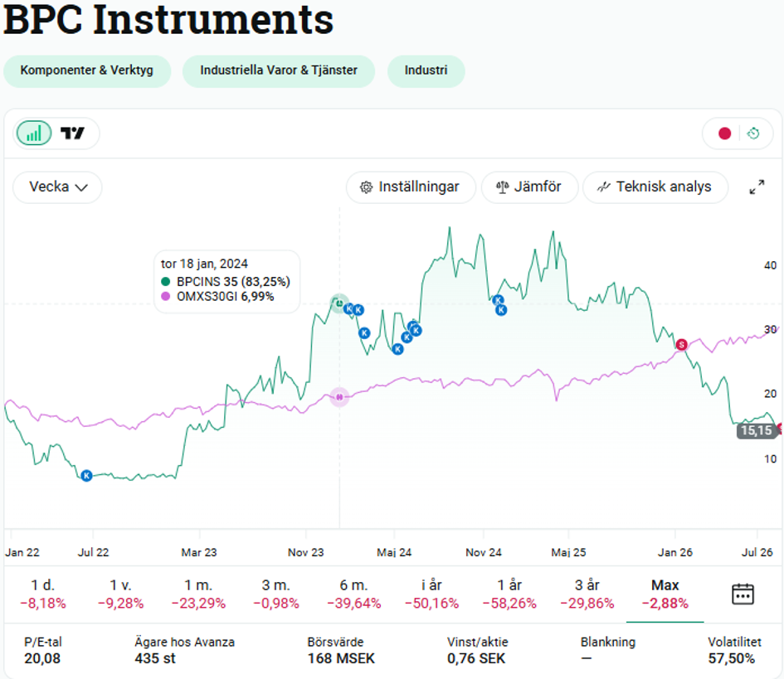Expand chart to fullscreen
The width and height of the screenshot is (784, 679).
[x=757, y=187]
